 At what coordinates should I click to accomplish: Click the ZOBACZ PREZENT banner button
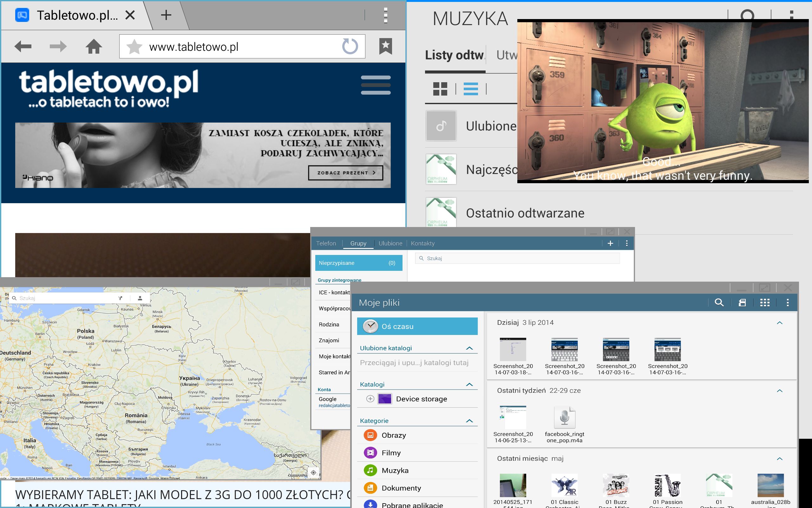[346, 173]
